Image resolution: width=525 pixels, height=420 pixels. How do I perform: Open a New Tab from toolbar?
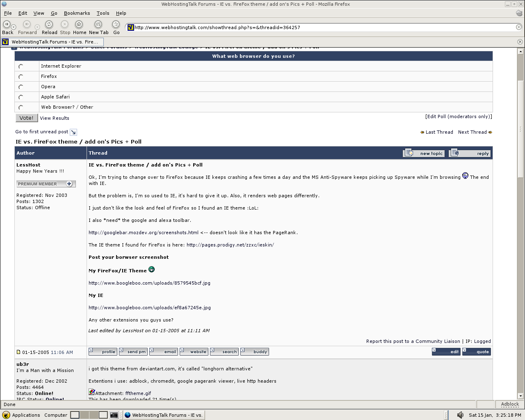tap(98, 25)
